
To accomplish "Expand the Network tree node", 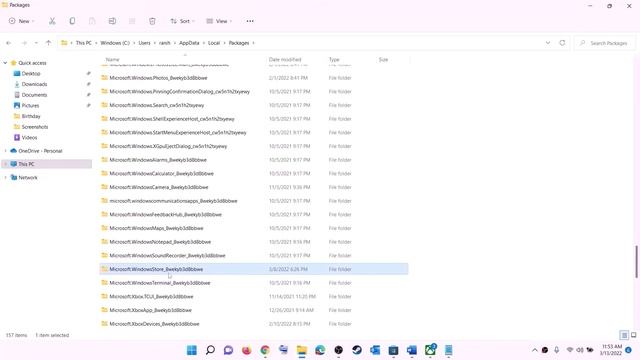I will [x=5, y=178].
